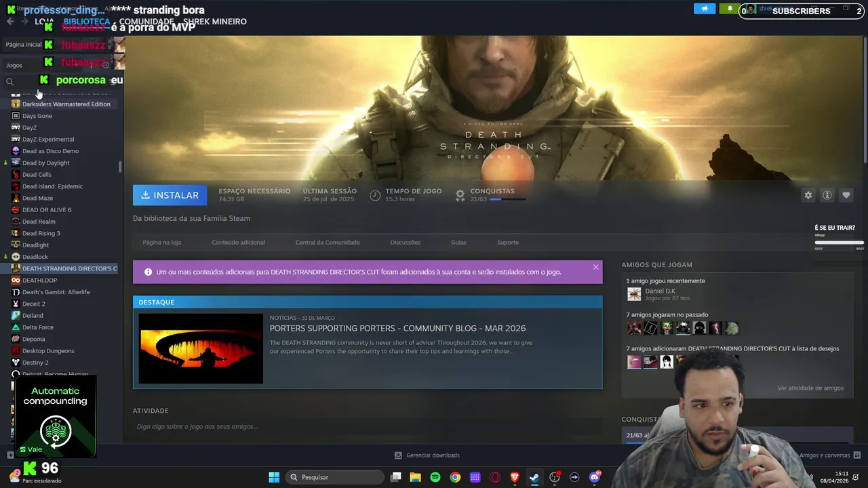
Task: Go forward with the right arrow
Action: [x=24, y=22]
